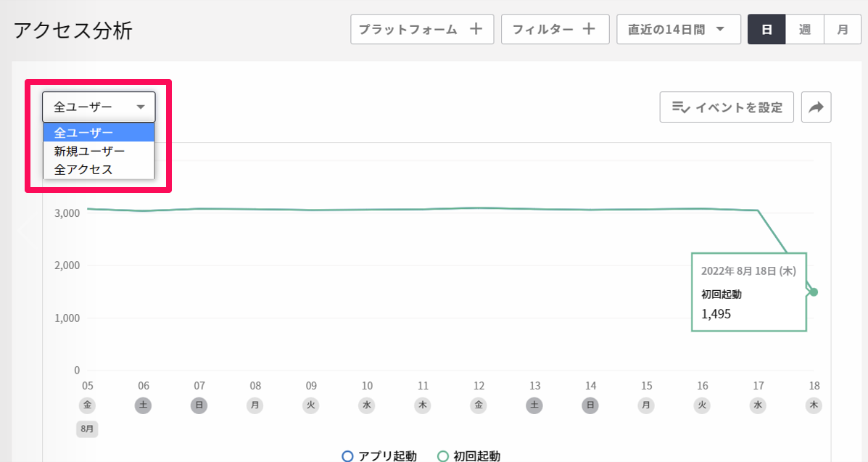Select highlighted 全ユーザー list option

[x=99, y=133]
